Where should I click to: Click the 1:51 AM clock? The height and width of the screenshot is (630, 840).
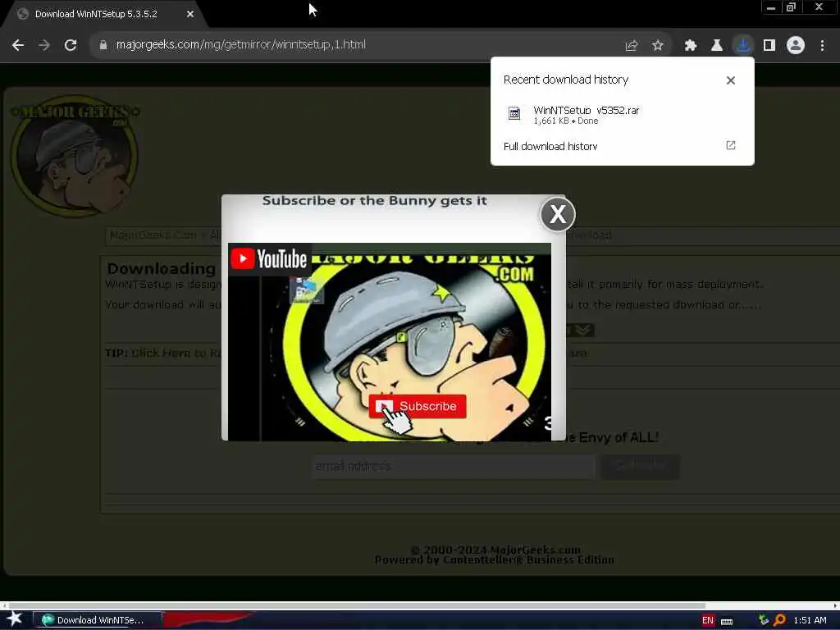click(810, 620)
